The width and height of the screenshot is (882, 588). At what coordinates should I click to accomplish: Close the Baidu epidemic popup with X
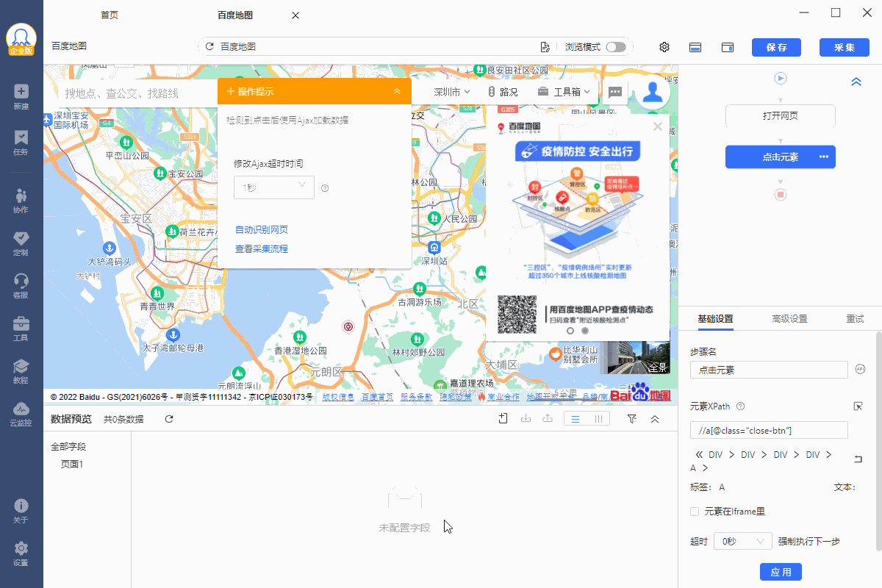pyautogui.click(x=658, y=126)
